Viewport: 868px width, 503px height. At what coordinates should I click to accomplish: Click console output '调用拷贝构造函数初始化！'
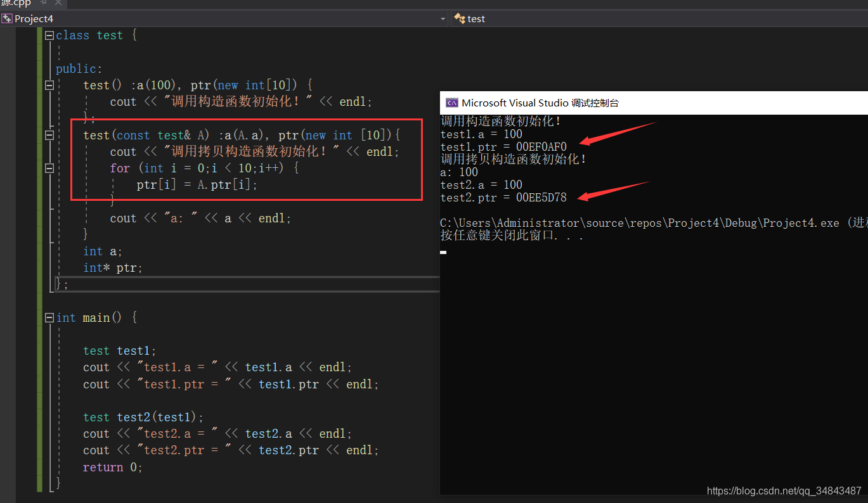[514, 160]
